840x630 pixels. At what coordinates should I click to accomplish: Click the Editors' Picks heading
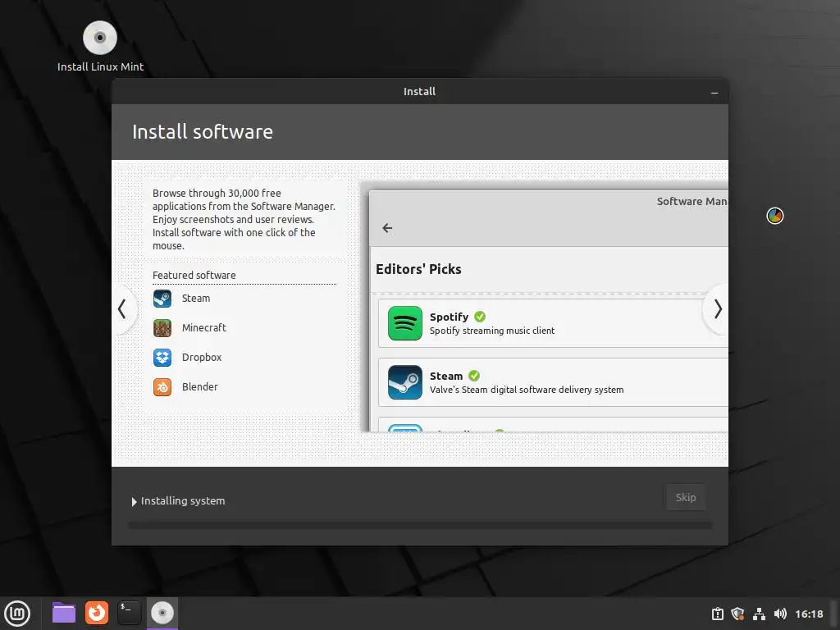point(418,269)
